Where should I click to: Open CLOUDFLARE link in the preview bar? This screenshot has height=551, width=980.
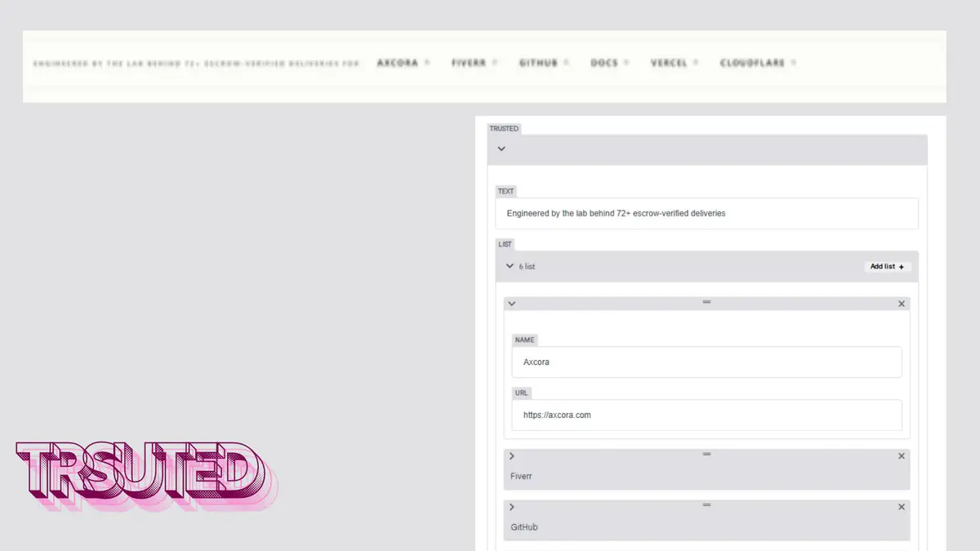[752, 63]
